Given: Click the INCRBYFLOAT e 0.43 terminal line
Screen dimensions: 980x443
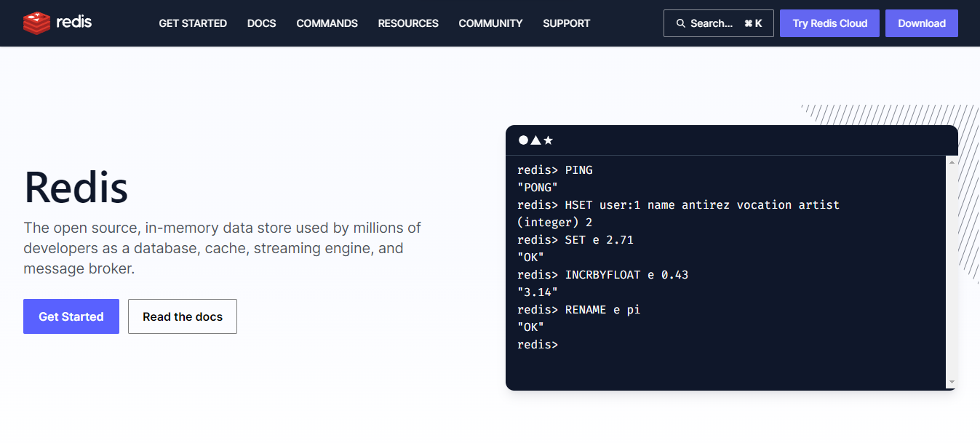Looking at the screenshot, I should (626, 275).
